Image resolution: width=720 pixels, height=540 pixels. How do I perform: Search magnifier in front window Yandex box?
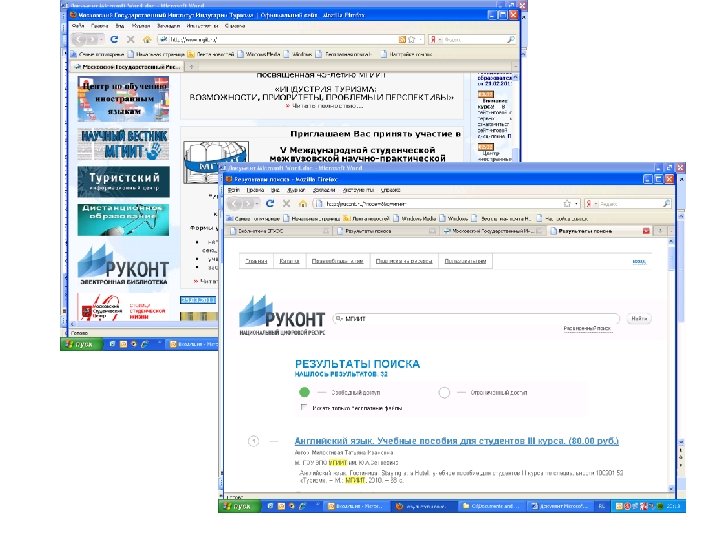pos(666,203)
